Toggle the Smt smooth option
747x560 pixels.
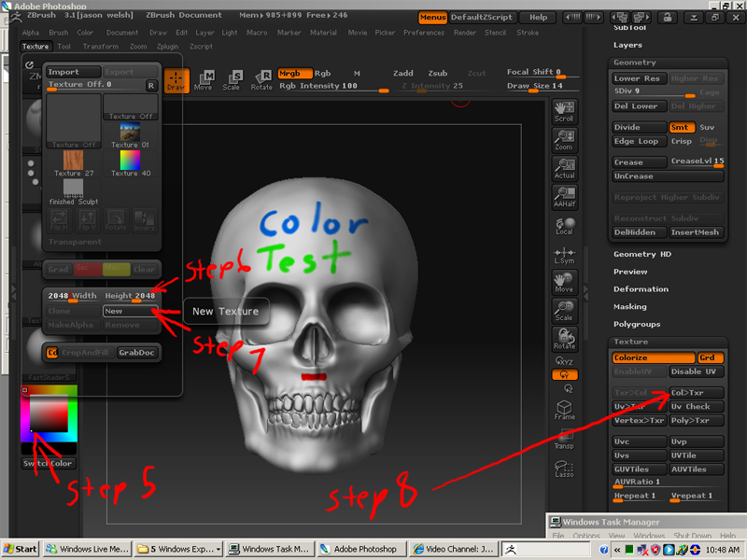(682, 127)
